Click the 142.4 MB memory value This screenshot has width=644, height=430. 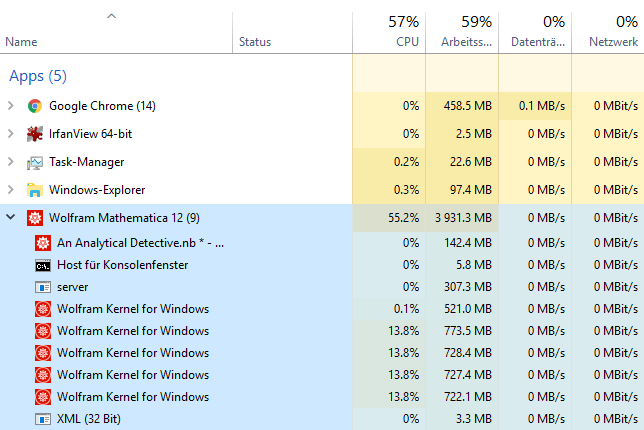[x=468, y=243]
